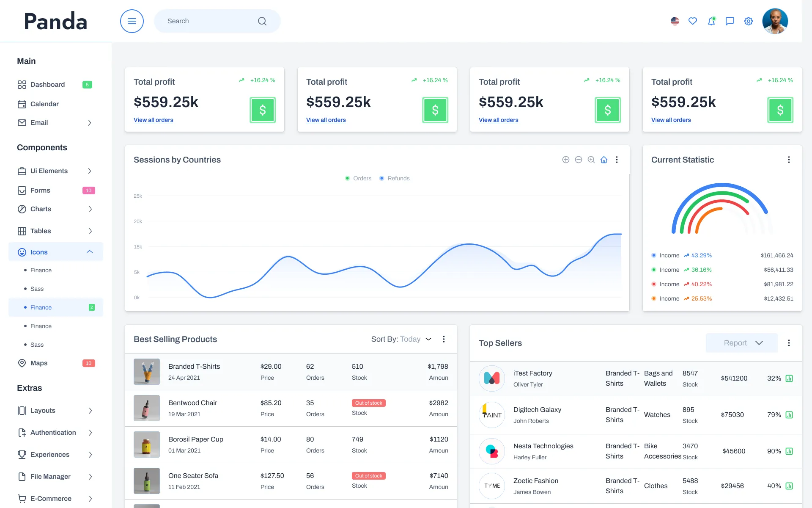Toggle the Refunds series in the chart legend

(394, 178)
